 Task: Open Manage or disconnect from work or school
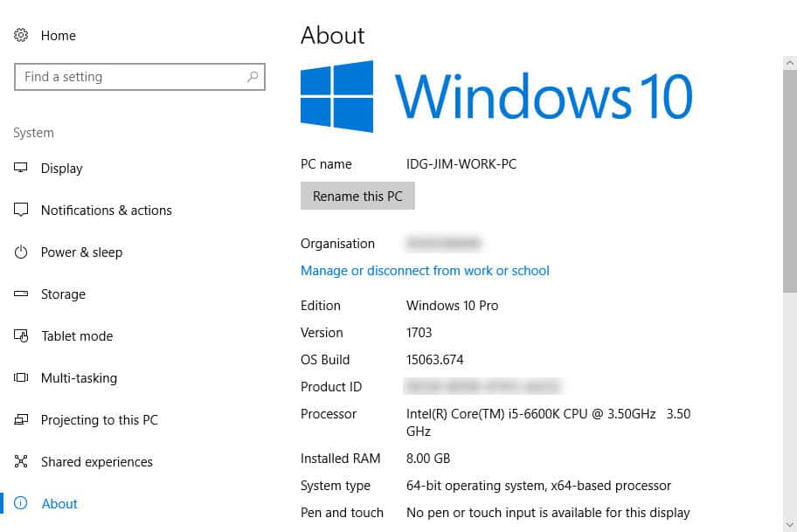pyautogui.click(x=425, y=271)
